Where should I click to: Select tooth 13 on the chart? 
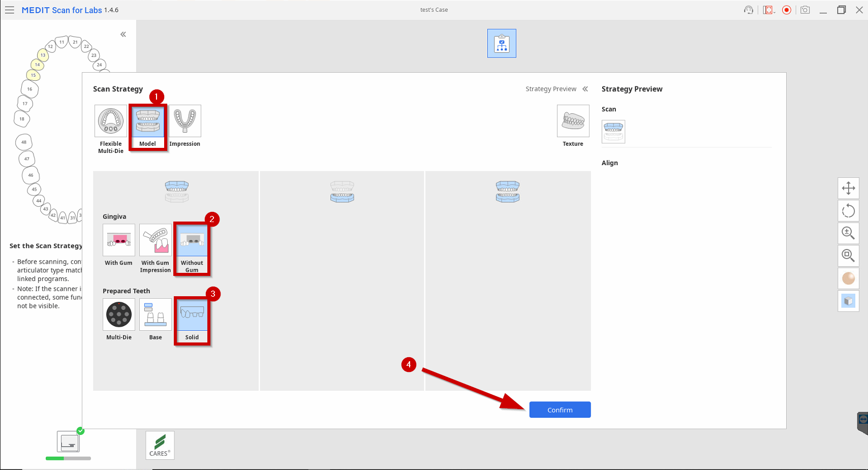(43, 55)
